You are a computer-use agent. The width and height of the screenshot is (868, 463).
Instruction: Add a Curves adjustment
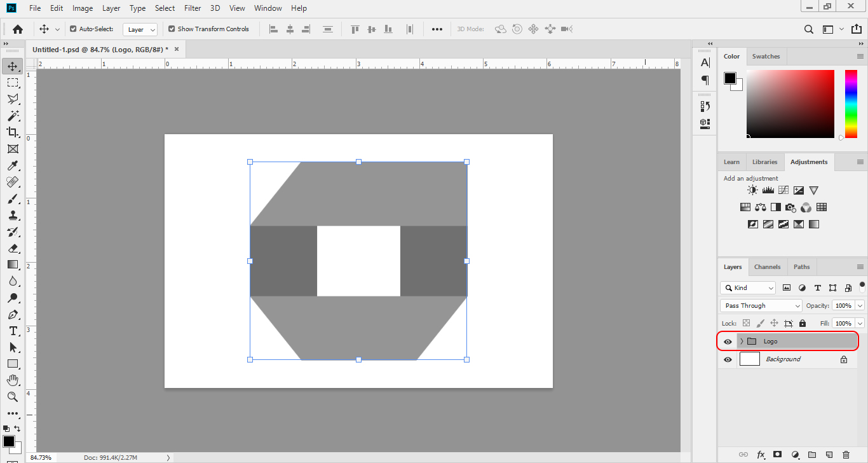coord(783,190)
